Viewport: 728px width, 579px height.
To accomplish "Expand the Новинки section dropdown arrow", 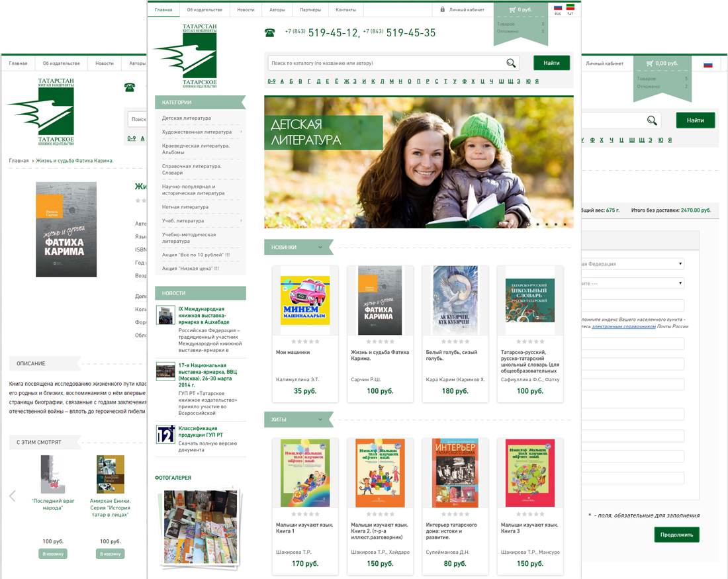I will tap(320, 247).
